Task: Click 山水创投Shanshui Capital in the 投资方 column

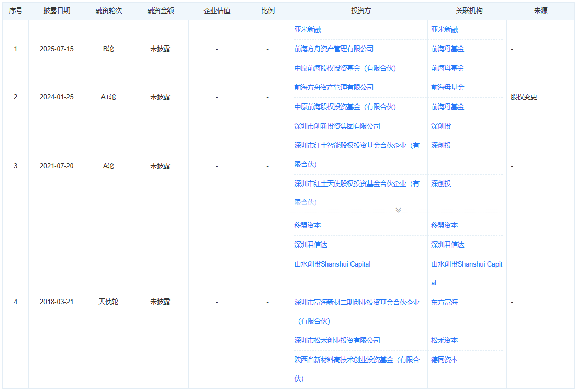Action: 332,264
